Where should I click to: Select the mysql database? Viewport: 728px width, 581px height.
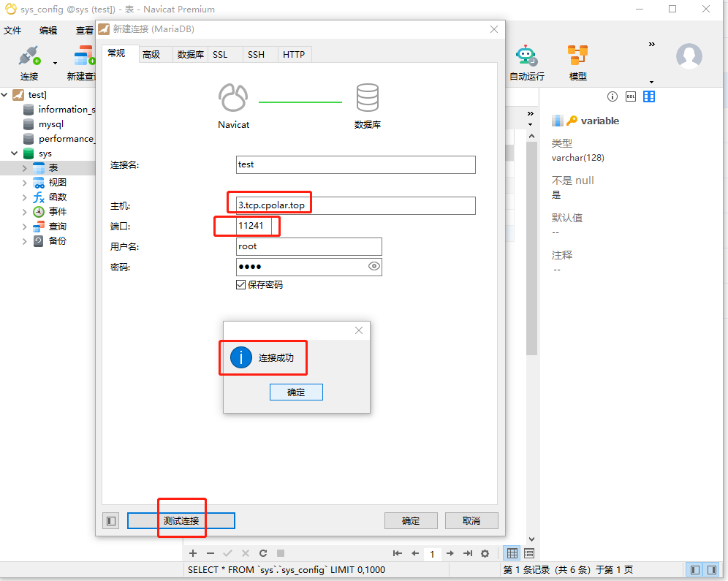[44, 124]
